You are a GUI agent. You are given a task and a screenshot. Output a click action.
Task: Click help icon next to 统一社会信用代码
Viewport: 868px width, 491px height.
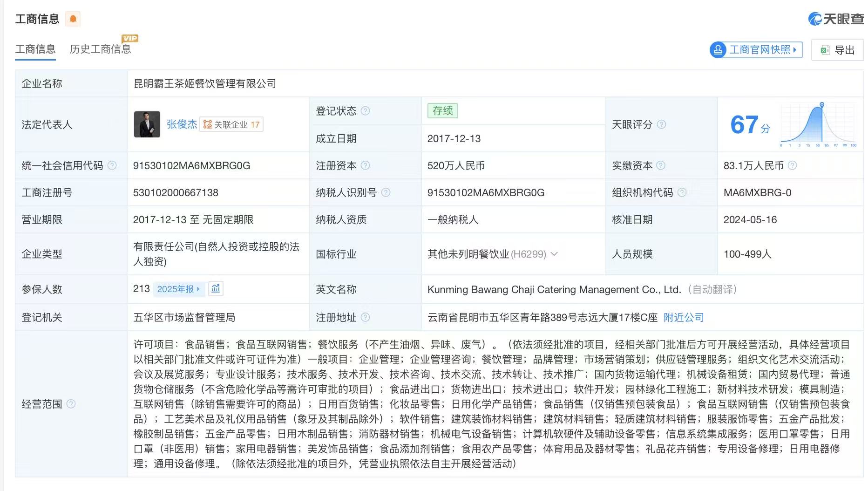click(112, 165)
